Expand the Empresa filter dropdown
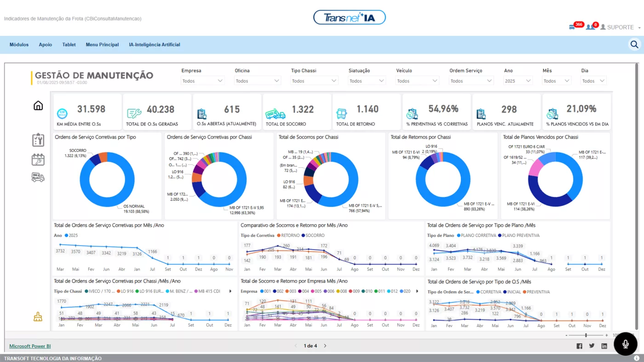This screenshot has height=362, width=644. pyautogui.click(x=202, y=81)
